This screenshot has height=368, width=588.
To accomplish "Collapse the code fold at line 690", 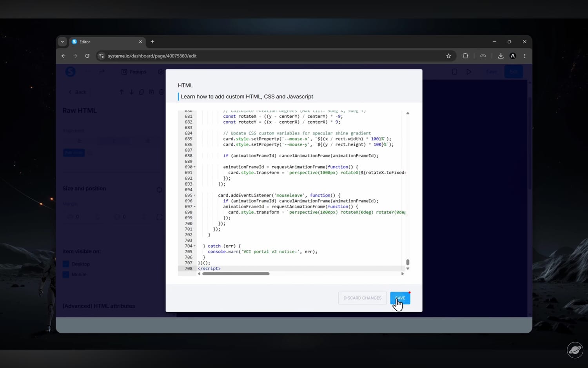I will [194, 167].
